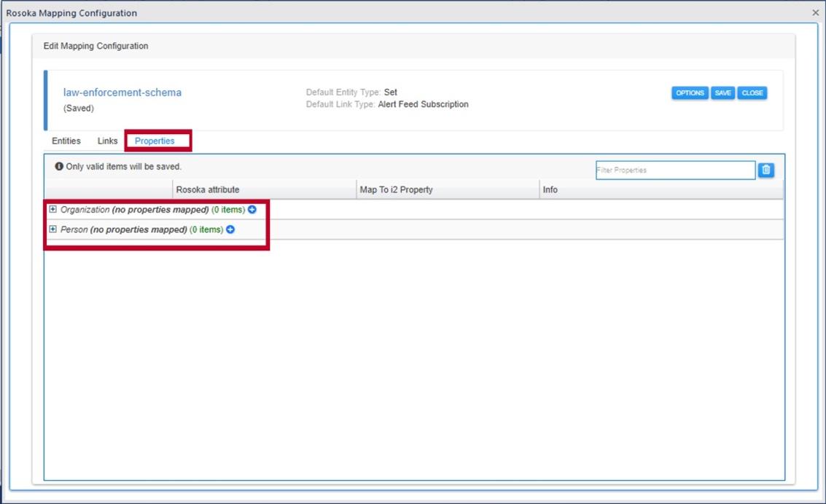Image resolution: width=826 pixels, height=504 pixels.
Task: Click the Map To i2 Property header
Action: [396, 189]
